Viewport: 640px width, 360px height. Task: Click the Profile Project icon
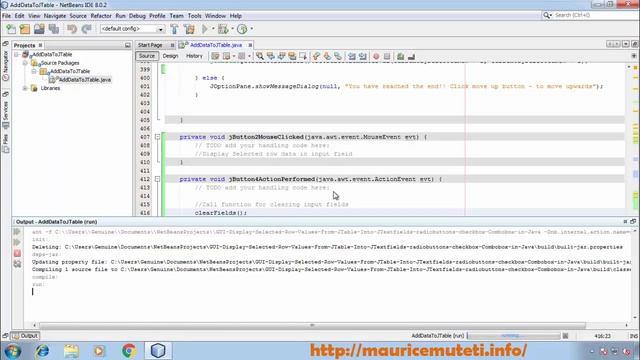pos(242,29)
